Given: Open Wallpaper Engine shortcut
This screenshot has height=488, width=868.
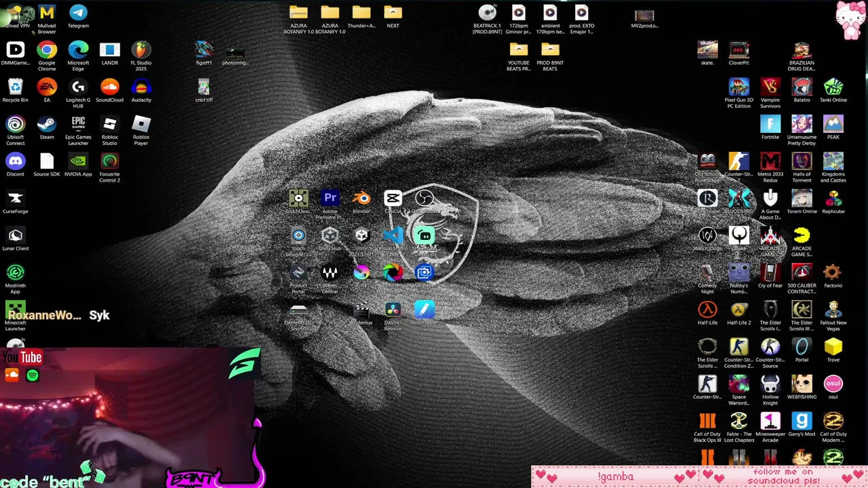Looking at the screenshot, I should click(x=425, y=272).
